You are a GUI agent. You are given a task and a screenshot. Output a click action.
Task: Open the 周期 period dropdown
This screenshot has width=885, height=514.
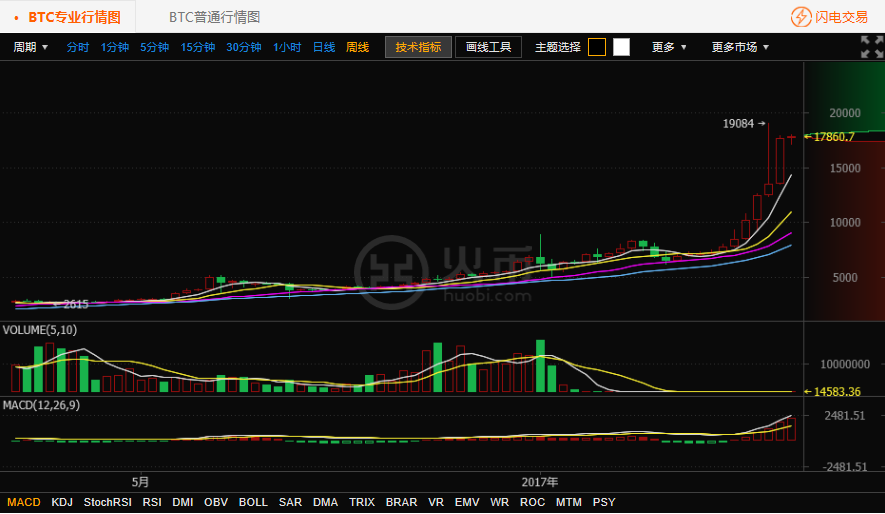point(30,47)
